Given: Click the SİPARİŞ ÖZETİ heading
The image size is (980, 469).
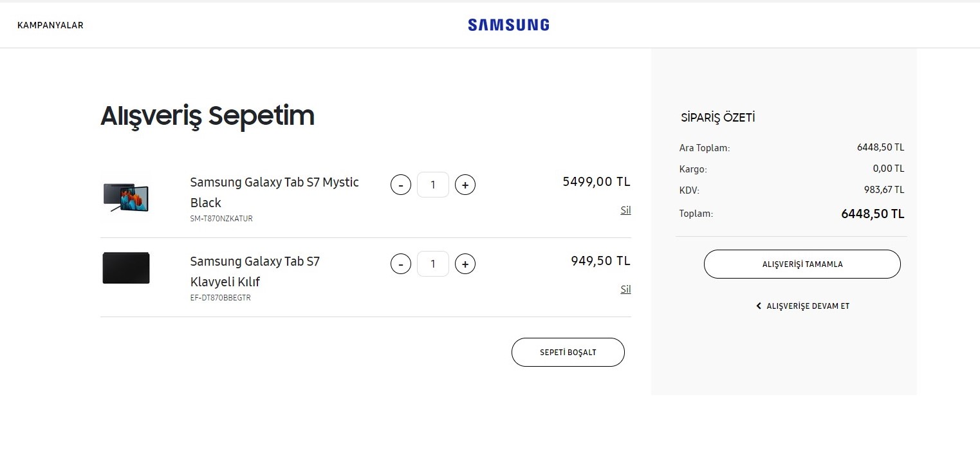Looking at the screenshot, I should pyautogui.click(x=718, y=118).
